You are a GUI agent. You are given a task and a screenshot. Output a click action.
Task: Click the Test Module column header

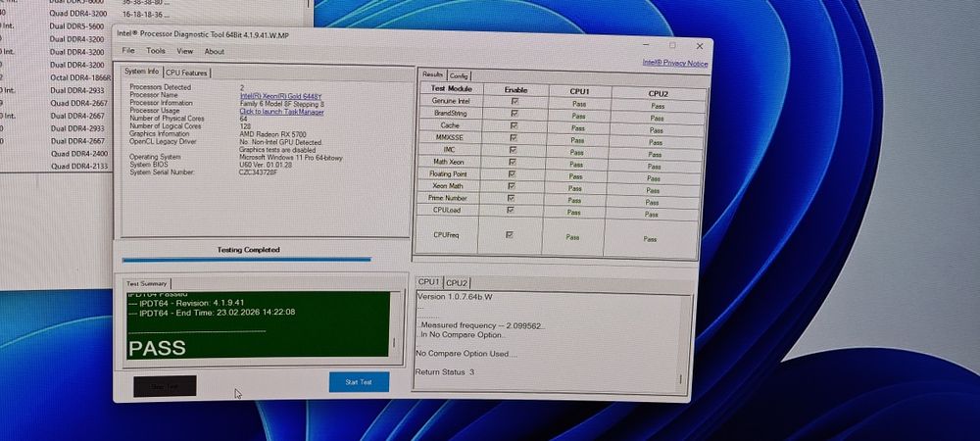pos(451,89)
